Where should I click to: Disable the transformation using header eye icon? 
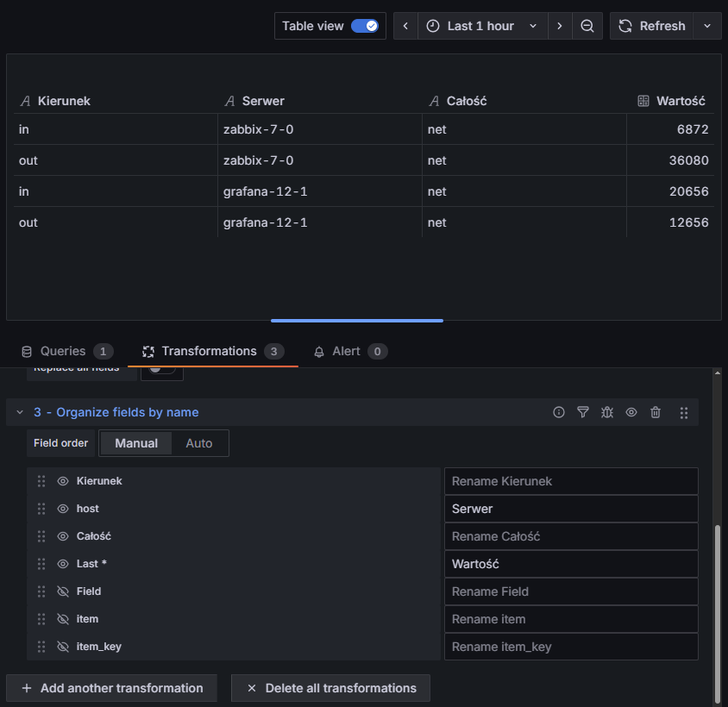click(x=631, y=413)
